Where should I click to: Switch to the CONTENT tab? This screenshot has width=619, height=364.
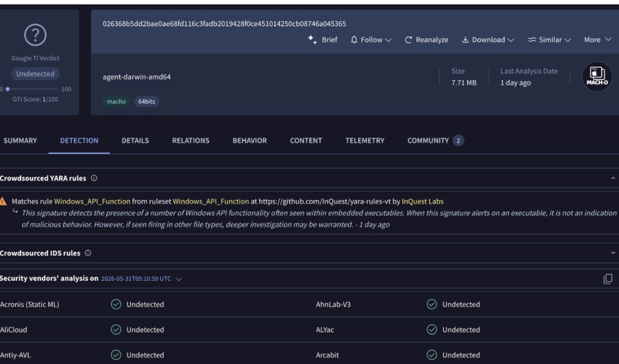(306, 140)
